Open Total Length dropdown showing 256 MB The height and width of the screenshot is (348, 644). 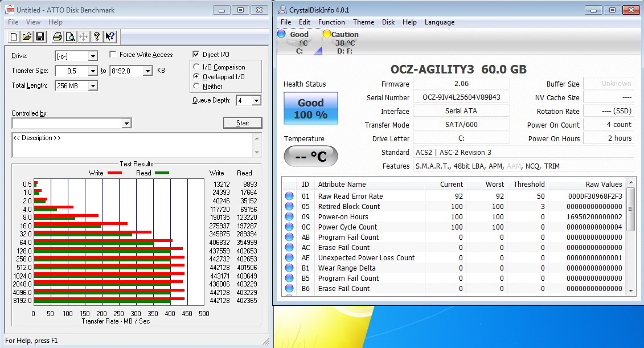(93, 85)
